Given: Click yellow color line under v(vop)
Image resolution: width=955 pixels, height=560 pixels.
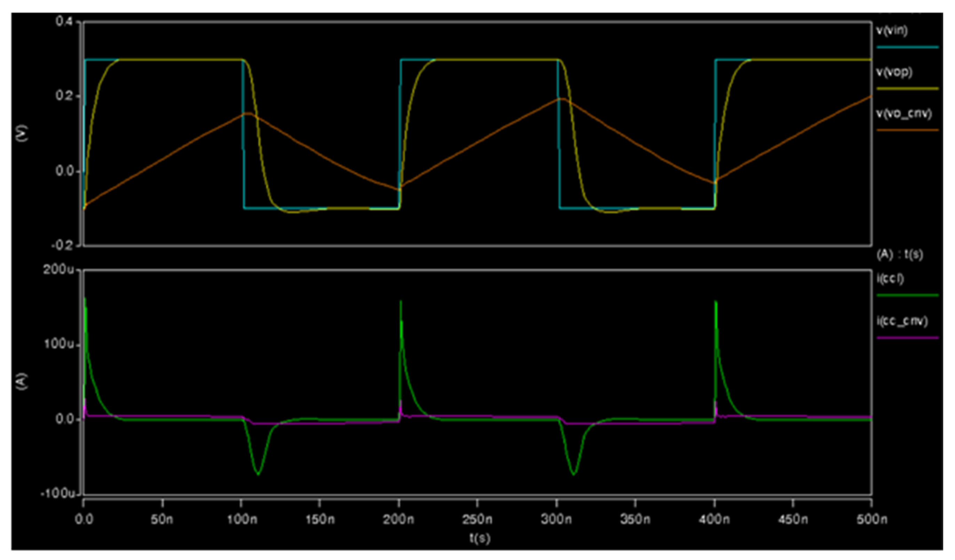Looking at the screenshot, I should click(x=908, y=89).
